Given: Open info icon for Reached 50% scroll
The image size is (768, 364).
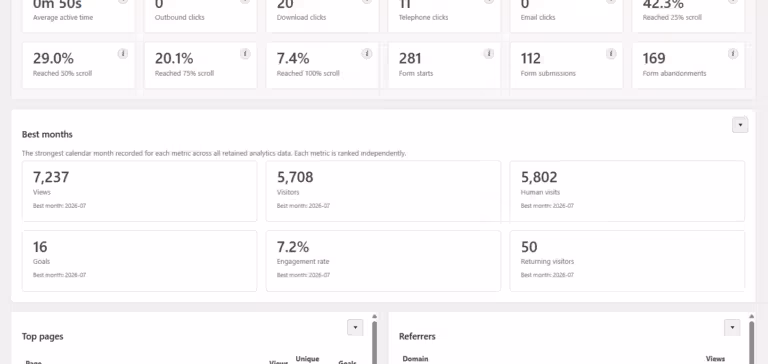Looking at the screenshot, I should click(x=123, y=53).
